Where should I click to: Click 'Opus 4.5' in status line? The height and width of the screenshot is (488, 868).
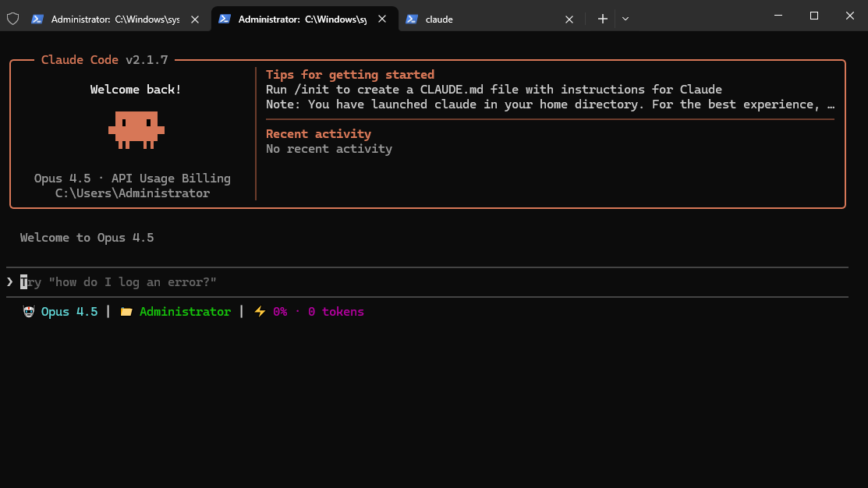coord(69,312)
